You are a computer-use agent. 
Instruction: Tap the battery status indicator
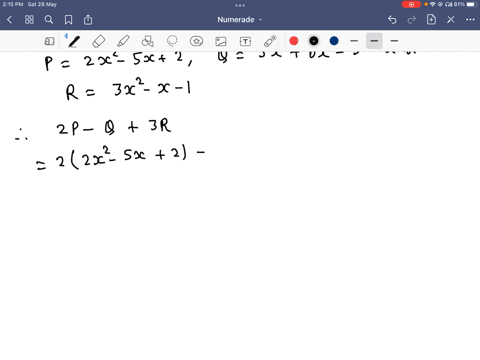click(x=472, y=4)
